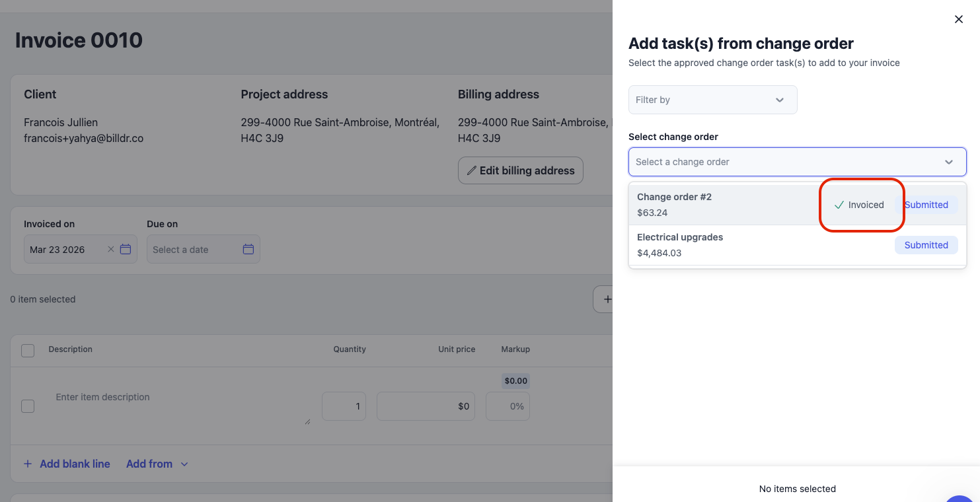Click the Unit price input field

(x=425, y=406)
